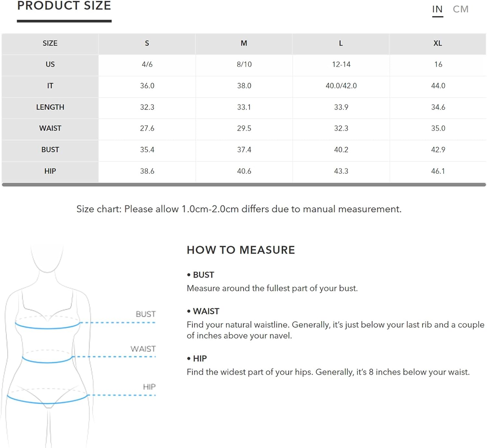Click the HIP row label in table
The image size is (487, 448).
click(x=50, y=171)
